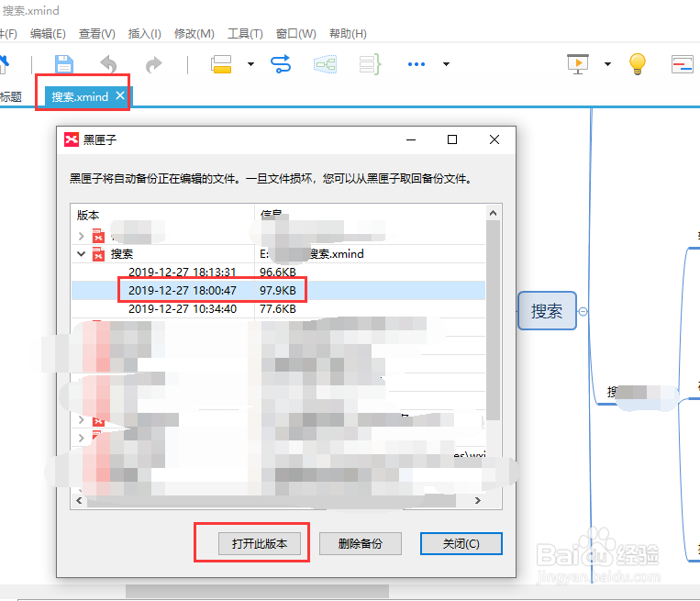Viewport: 700px width, 601px height.
Task: Collapse the 搜索 topic branch toggle
Action: (583, 312)
